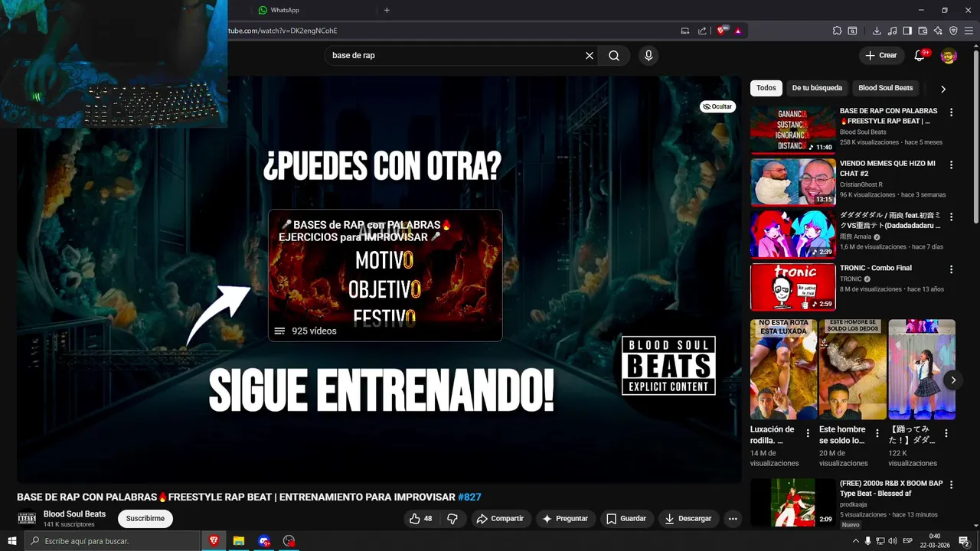Open the Luxación de rodilla short thumbnail
The width and height of the screenshot is (980, 551).
coord(784,370)
